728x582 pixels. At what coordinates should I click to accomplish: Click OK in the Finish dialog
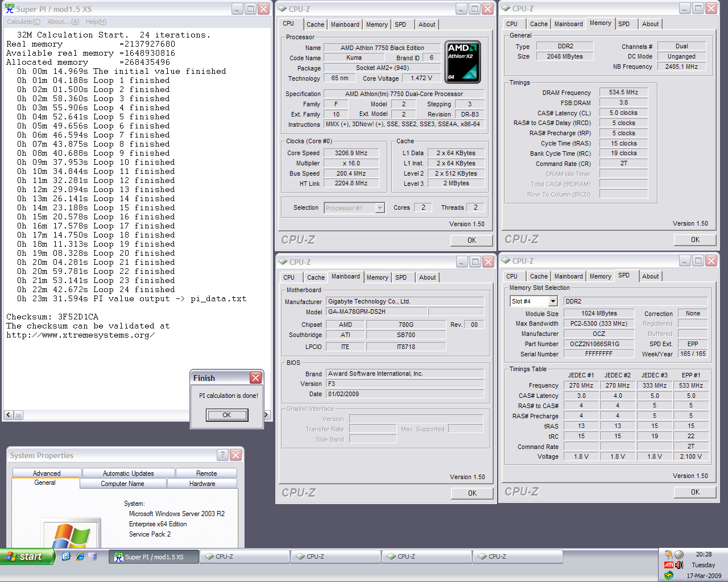[x=227, y=415]
